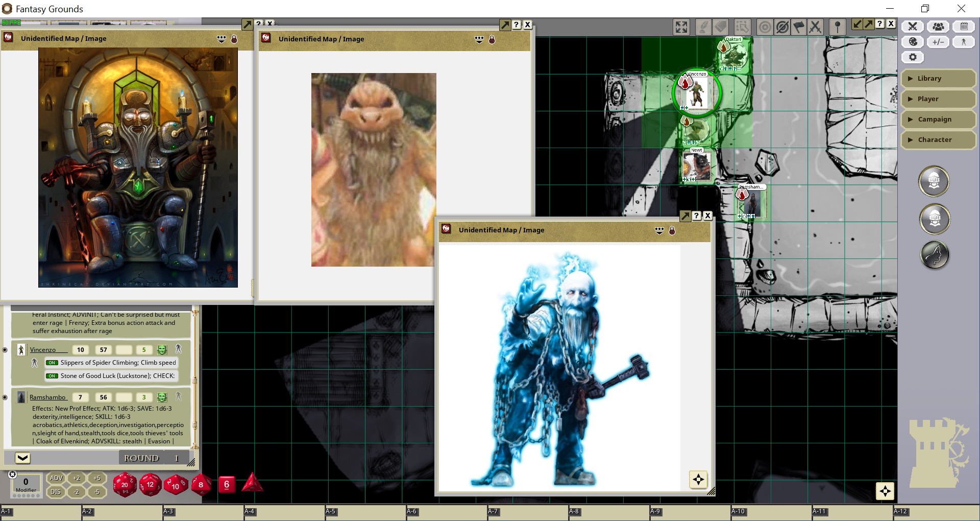This screenshot has height=521, width=980.
Task: Click padlock icon on blue ghost dwarf window
Action: (672, 230)
